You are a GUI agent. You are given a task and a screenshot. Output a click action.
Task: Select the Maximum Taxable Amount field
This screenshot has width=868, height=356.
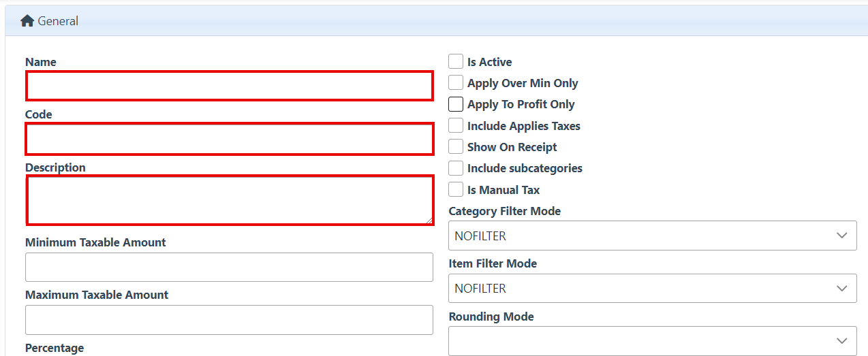point(229,320)
